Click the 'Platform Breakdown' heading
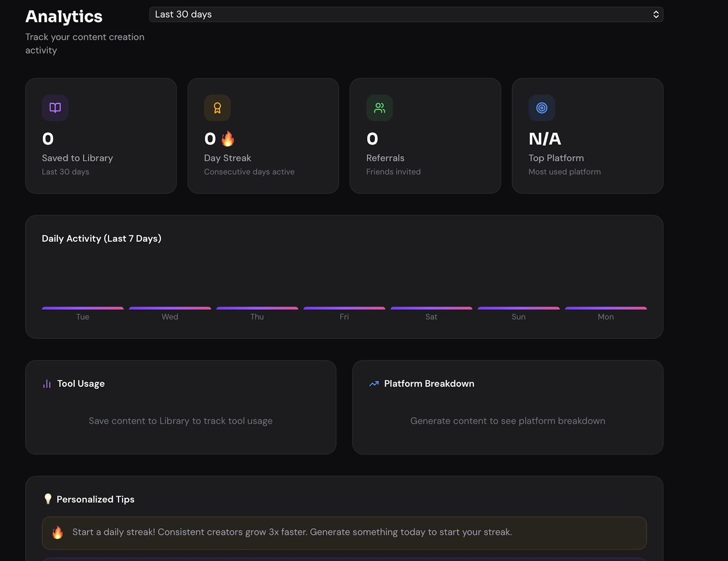This screenshot has height=561, width=728. 429,384
